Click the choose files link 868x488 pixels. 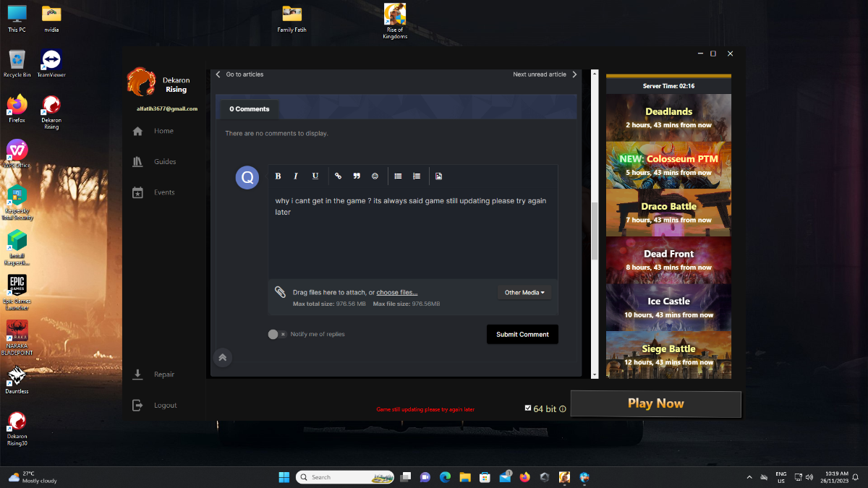[x=396, y=292]
